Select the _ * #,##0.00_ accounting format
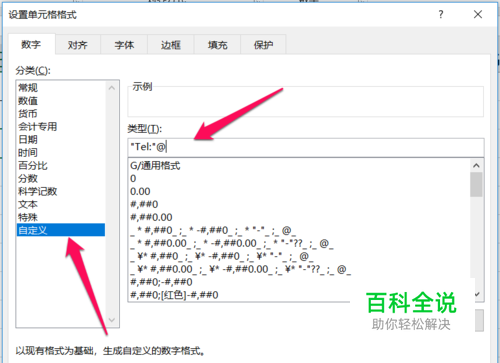Screen dimensions: 500x363 coord(299,243)
